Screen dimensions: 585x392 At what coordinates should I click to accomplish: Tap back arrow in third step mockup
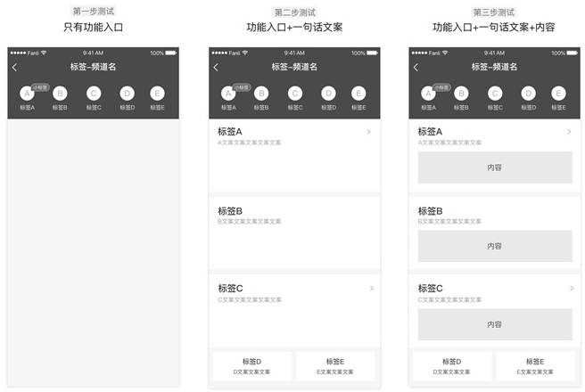click(416, 68)
